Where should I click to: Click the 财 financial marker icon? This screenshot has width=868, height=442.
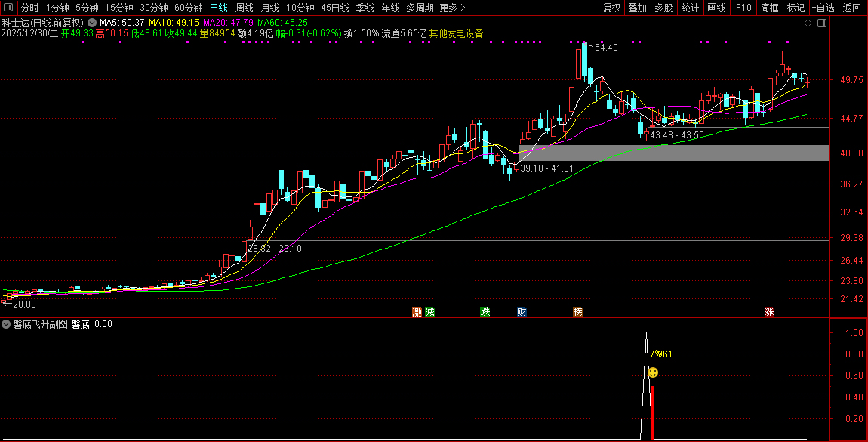pos(522,312)
